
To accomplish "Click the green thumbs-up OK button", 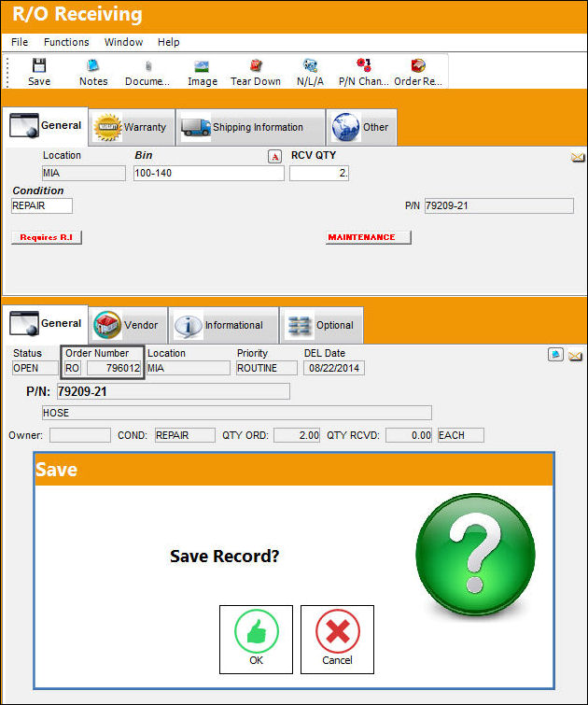I will 257,640.
